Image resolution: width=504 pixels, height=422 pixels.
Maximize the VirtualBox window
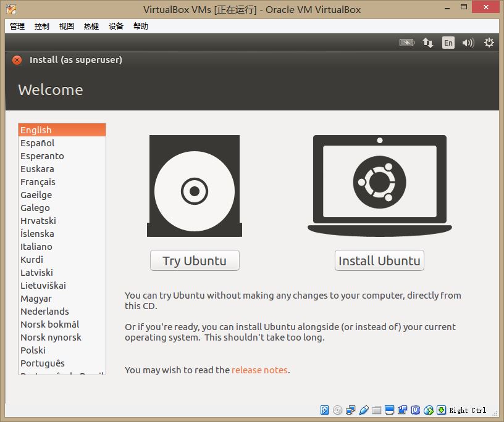click(x=463, y=7)
